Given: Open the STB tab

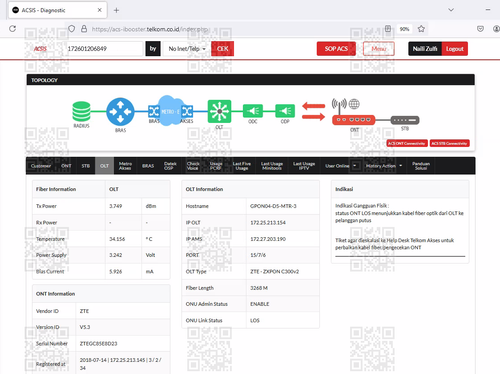Looking at the screenshot, I should click(85, 166).
